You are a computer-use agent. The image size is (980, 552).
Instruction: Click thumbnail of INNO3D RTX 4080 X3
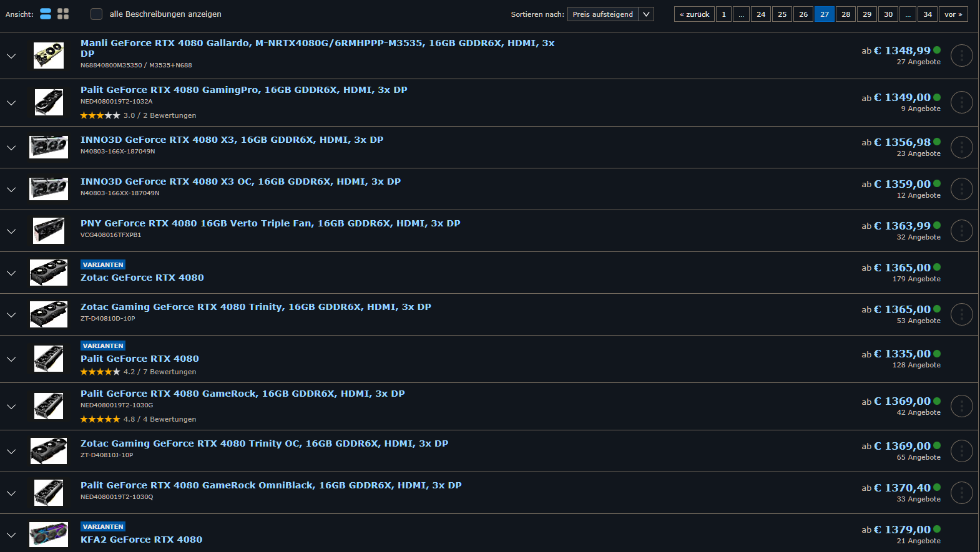pos(49,147)
